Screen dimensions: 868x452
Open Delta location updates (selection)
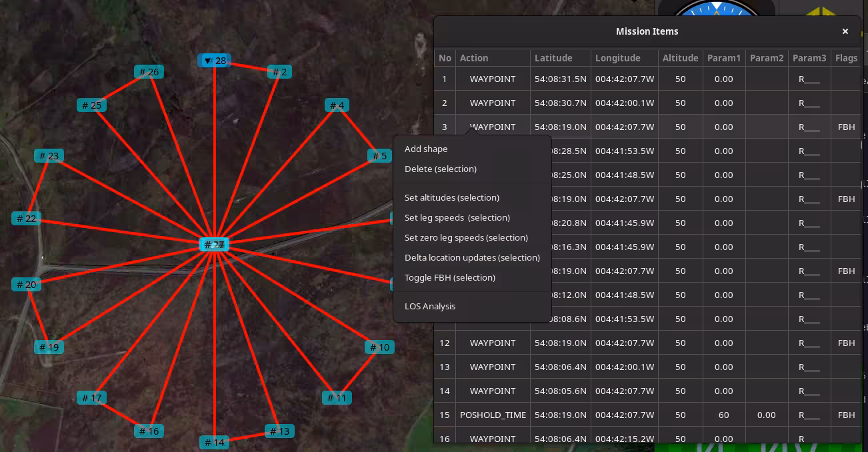point(472,257)
